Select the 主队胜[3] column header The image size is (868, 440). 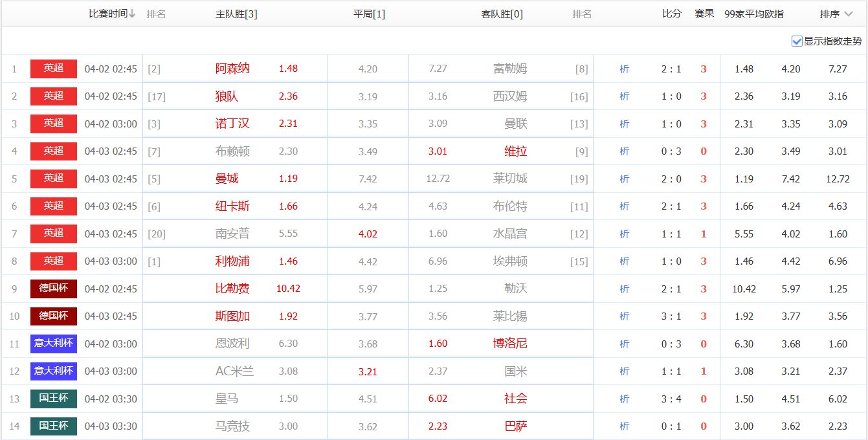(236, 14)
